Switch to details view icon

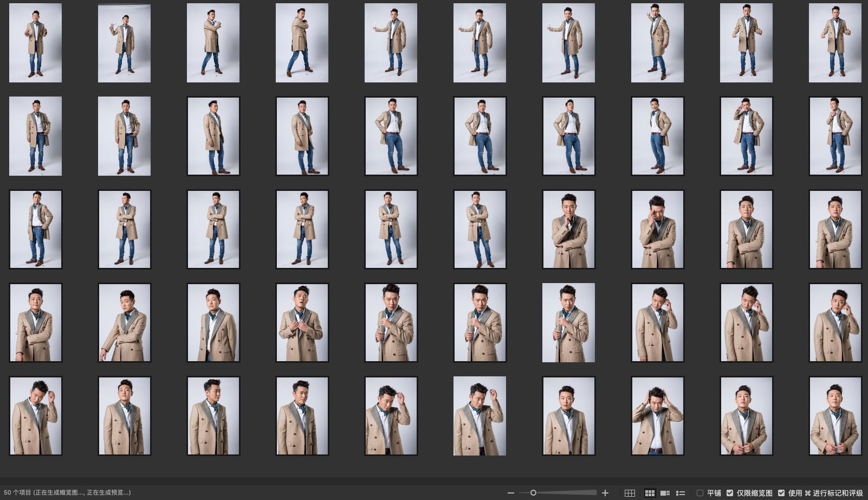click(x=665, y=493)
